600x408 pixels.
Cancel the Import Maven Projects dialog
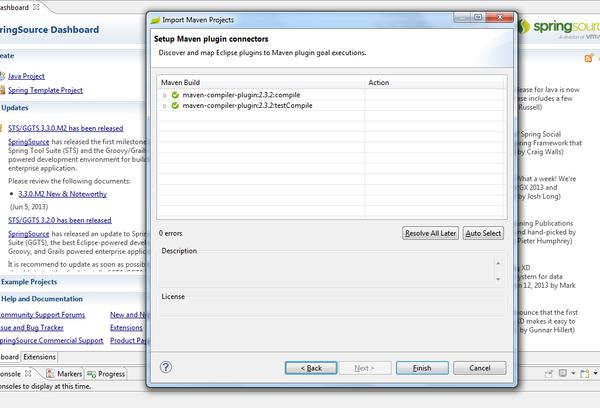[x=479, y=368]
